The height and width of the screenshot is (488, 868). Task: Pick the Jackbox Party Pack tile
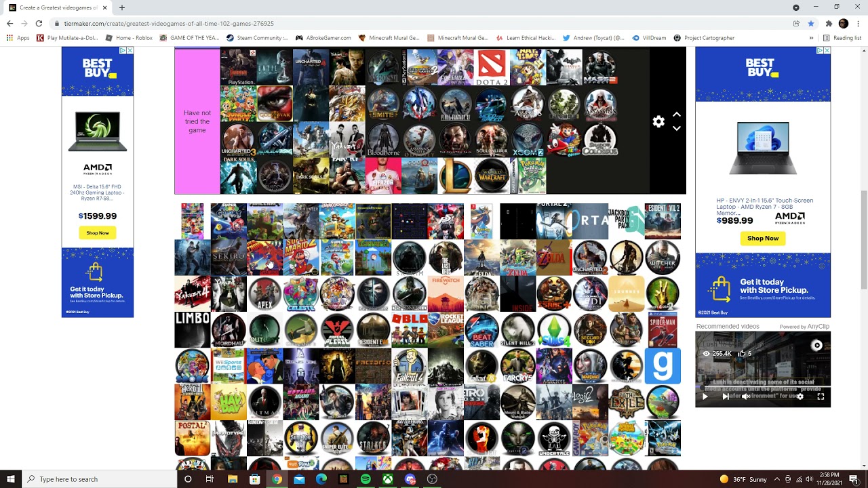(x=627, y=222)
